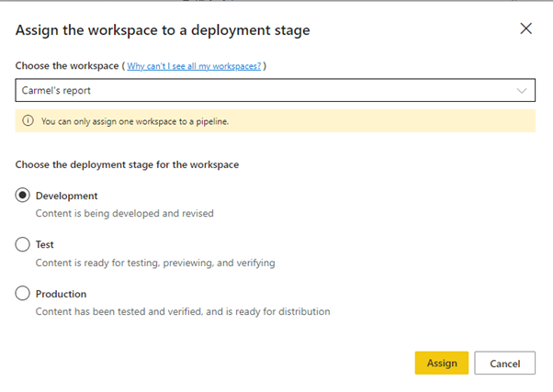Viewport: 553px width, 392px height.
Task: Expand the workspace dropdown chevron arrow
Action: pos(522,91)
